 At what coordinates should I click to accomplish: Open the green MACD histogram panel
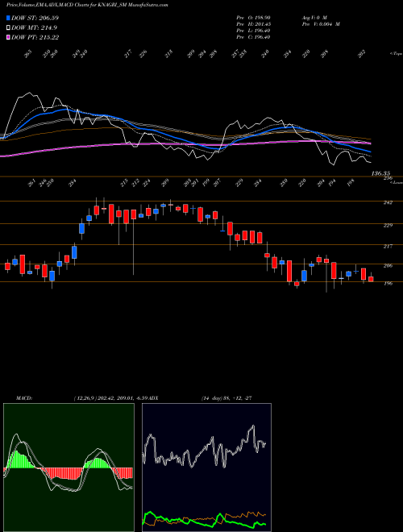tap(69, 468)
